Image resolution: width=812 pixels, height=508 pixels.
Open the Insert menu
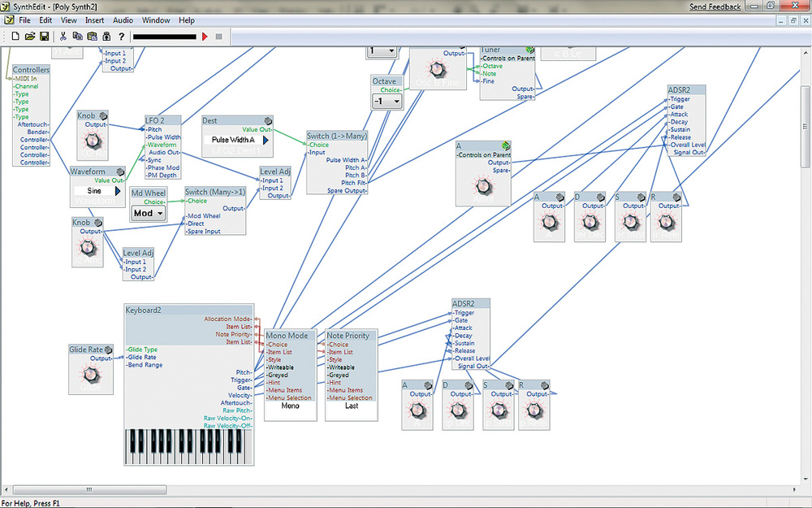[x=94, y=20]
